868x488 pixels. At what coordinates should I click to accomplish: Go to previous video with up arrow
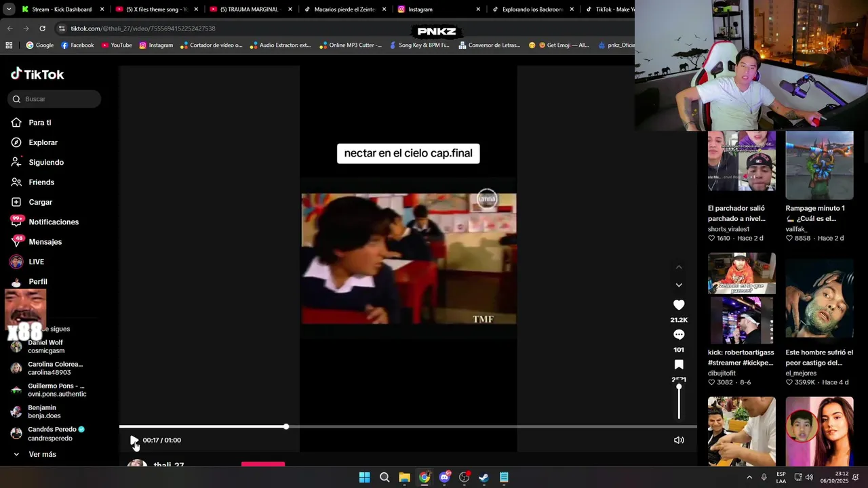679,267
